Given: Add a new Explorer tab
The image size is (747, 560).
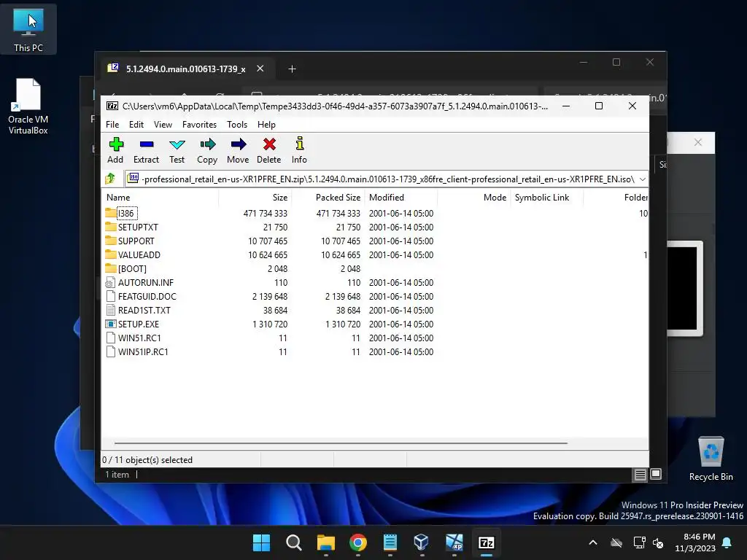Looking at the screenshot, I should 292,69.
